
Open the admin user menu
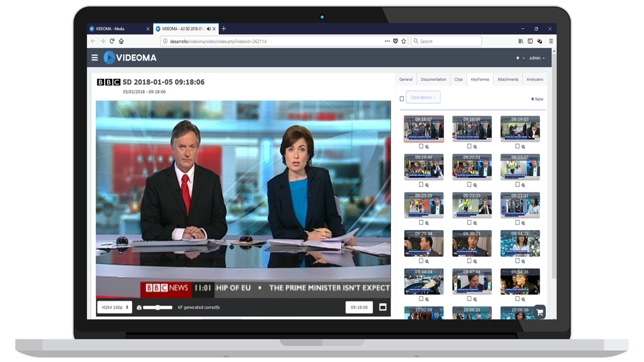536,58
